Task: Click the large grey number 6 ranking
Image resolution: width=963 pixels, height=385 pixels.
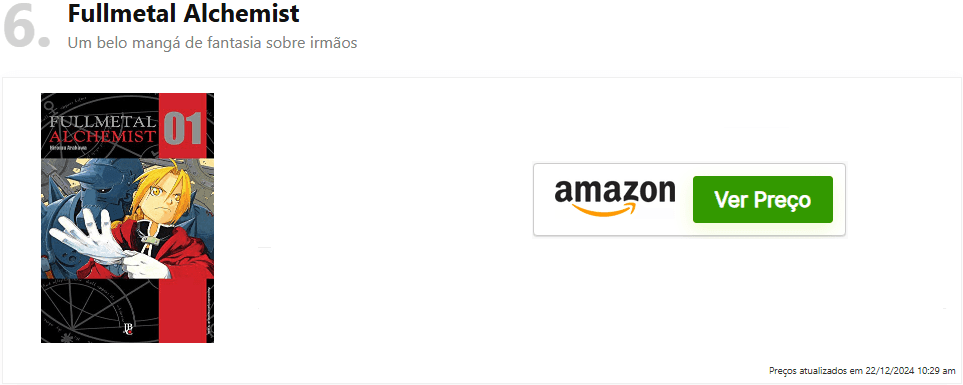Action: 26,26
